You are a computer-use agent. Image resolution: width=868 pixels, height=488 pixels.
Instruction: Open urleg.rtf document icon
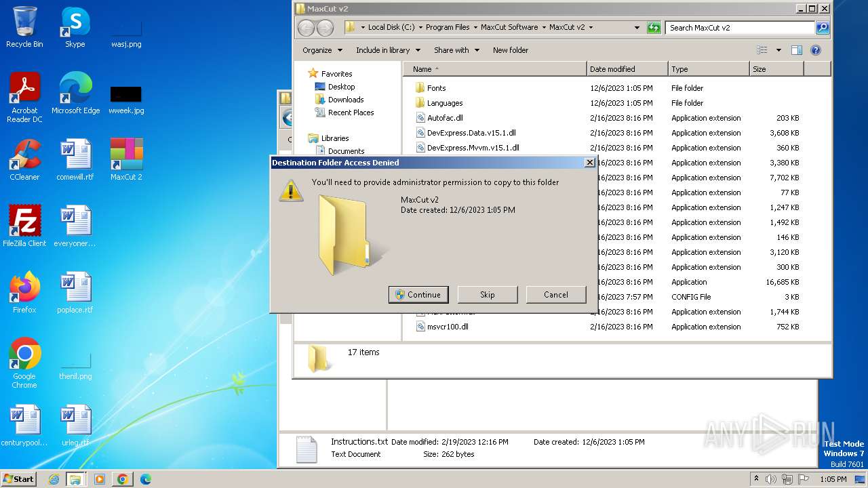point(75,426)
